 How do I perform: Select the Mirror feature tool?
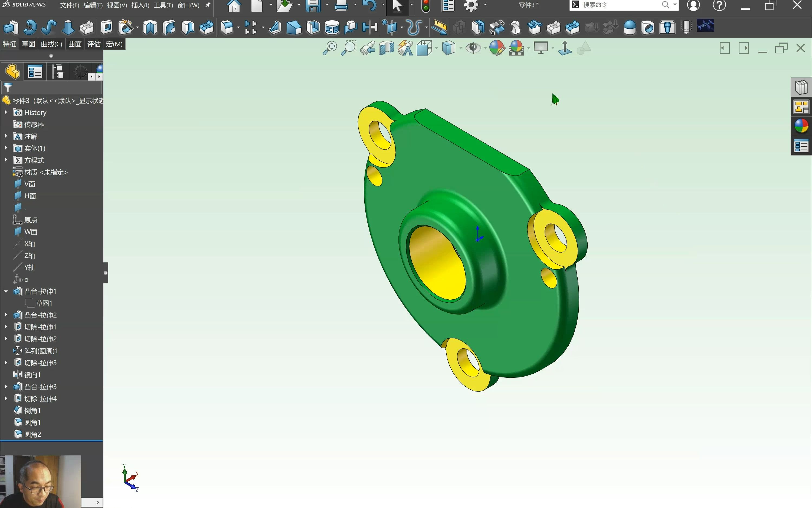370,28
